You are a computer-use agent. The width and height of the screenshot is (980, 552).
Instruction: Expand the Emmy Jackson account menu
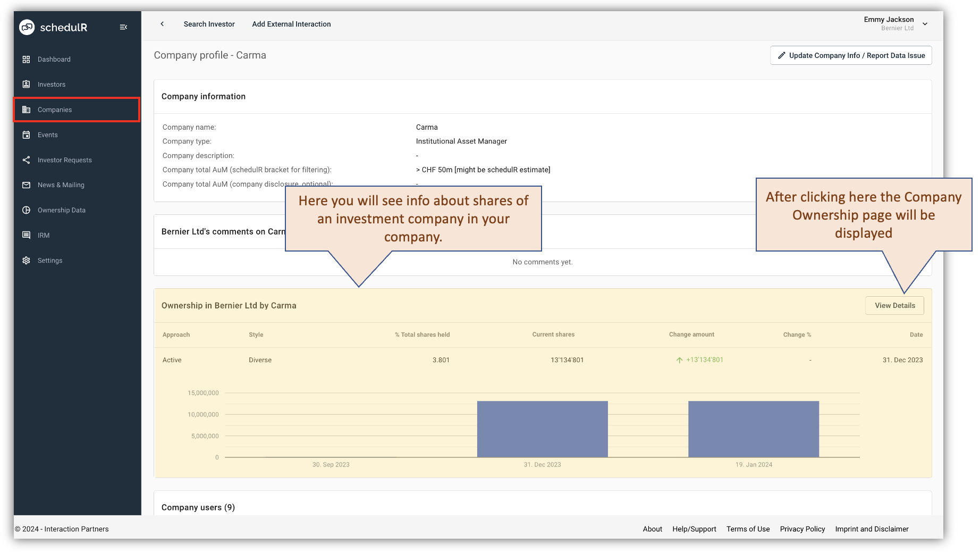click(x=925, y=23)
